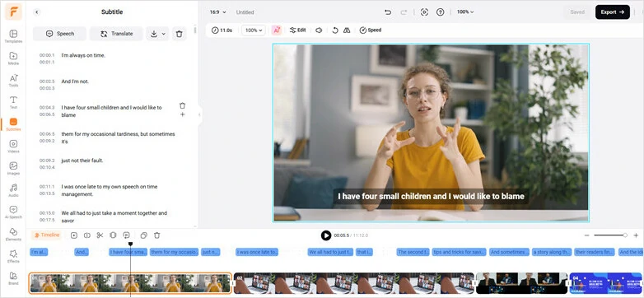The image size is (644, 298).
Task: Open the Brand sidebar panel
Action: 13,278
